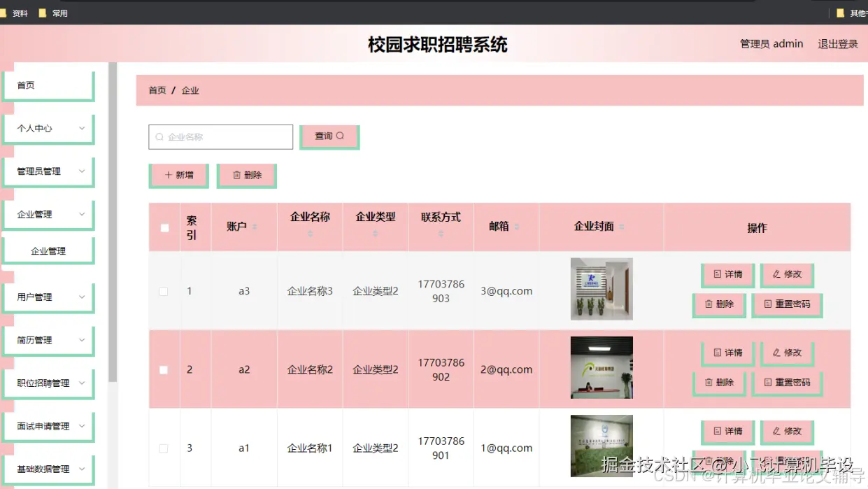
Task: Open 详情 details for account a2
Action: pyautogui.click(x=727, y=353)
